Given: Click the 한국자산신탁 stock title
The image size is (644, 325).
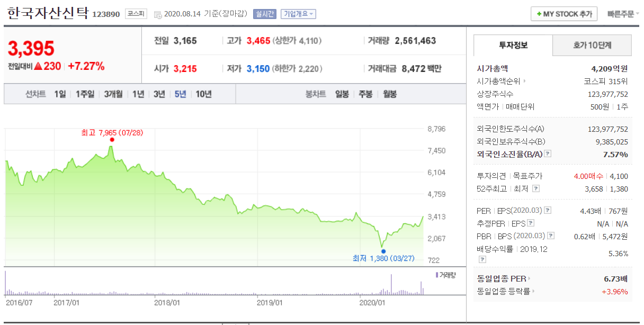Looking at the screenshot, I should click(x=48, y=13).
